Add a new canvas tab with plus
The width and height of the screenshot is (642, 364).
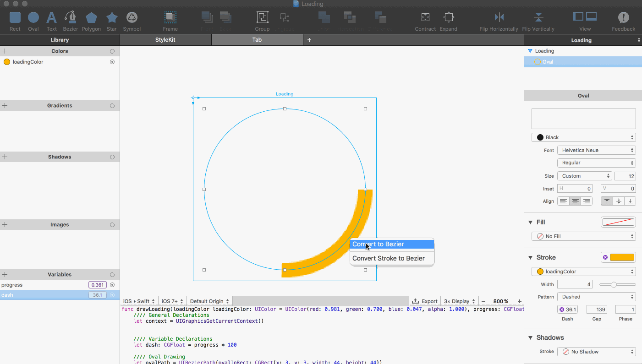tap(309, 40)
